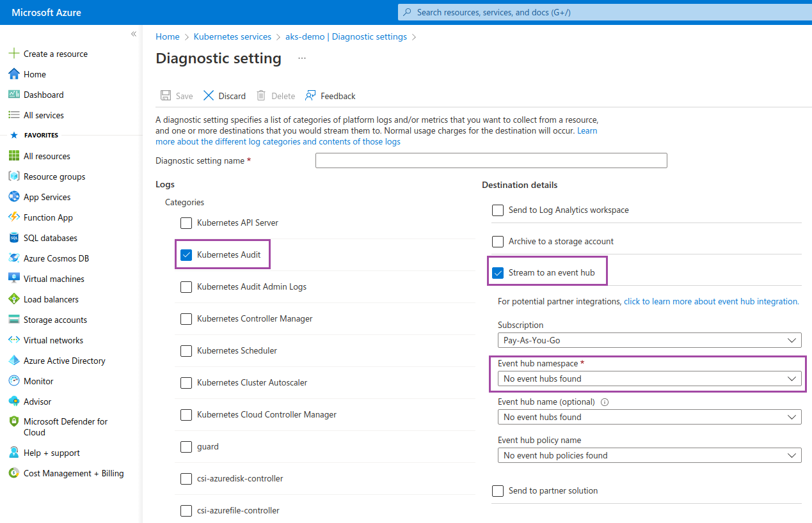
Task: Open the Function App service
Action: click(47, 217)
